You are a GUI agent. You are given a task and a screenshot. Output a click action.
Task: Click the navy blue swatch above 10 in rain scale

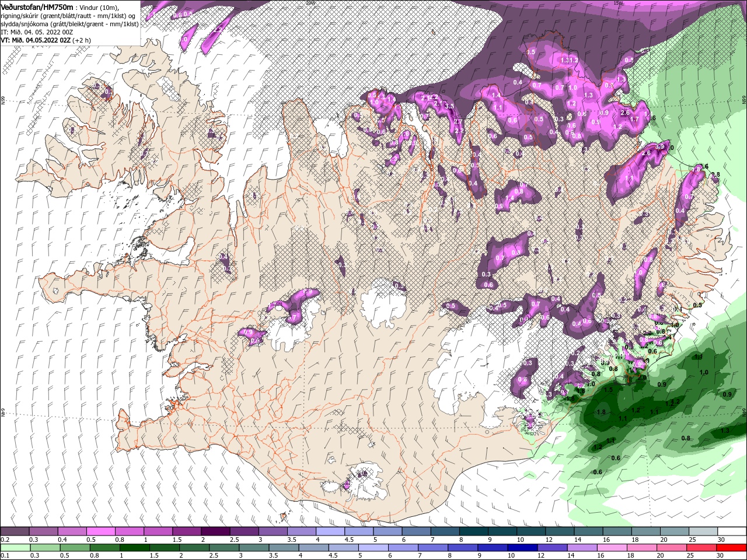tap(521, 547)
